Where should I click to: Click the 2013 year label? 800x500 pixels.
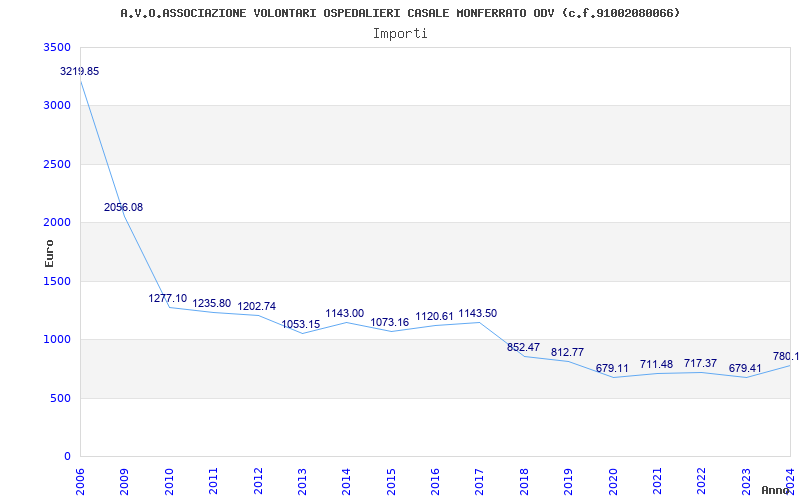click(302, 481)
